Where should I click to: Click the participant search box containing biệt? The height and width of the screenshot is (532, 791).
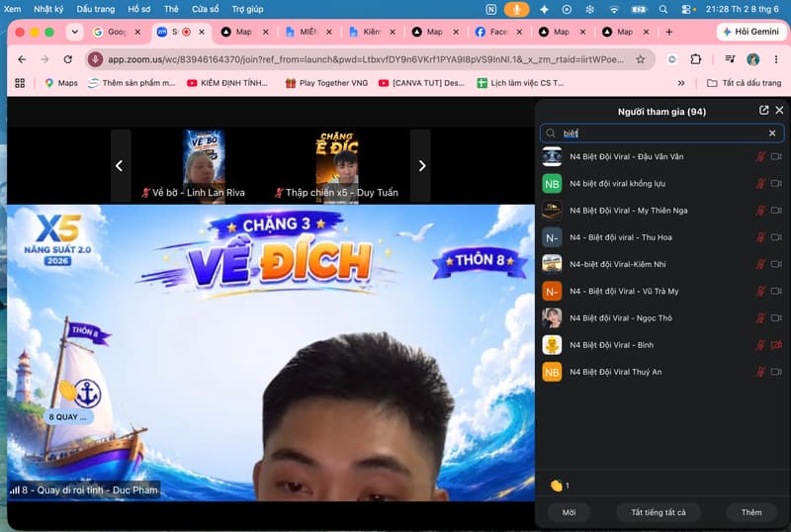(x=661, y=133)
